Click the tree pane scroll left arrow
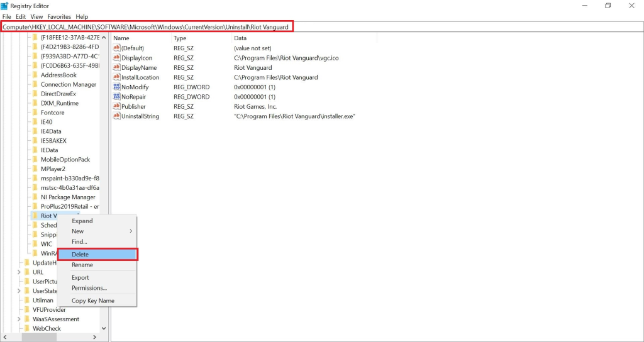Viewport: 644px width, 342px height. pos(4,337)
